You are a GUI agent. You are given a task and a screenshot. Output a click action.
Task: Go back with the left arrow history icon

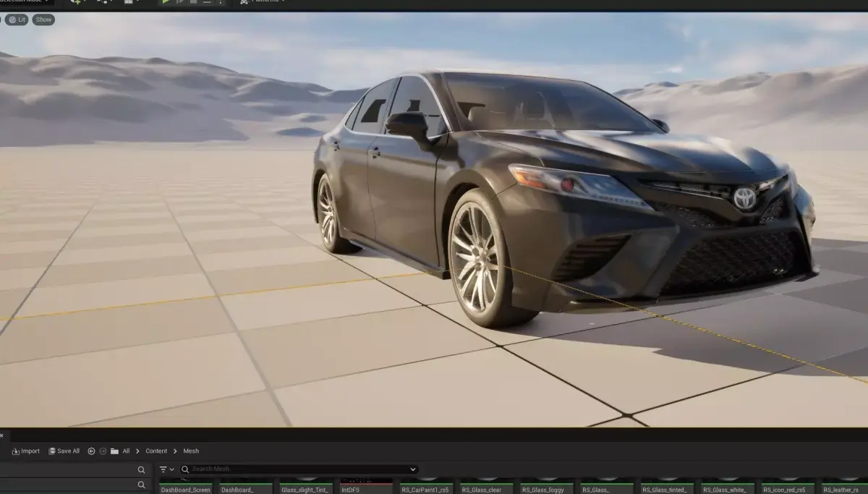91,451
